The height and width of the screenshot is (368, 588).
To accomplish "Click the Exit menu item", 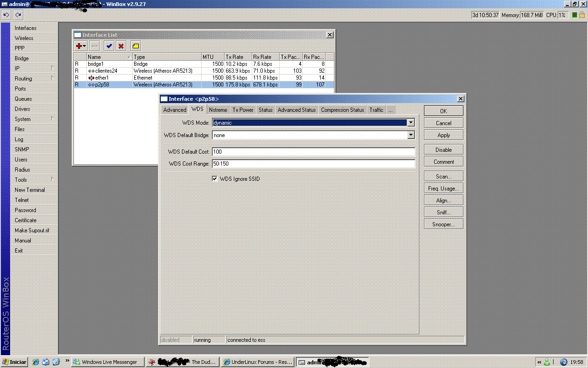I will point(34,251).
